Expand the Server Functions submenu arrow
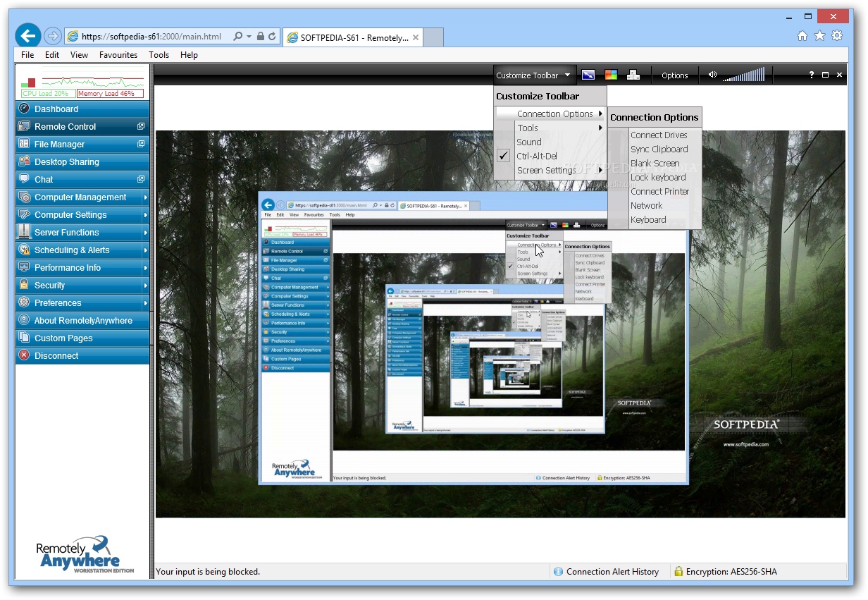 point(146,233)
